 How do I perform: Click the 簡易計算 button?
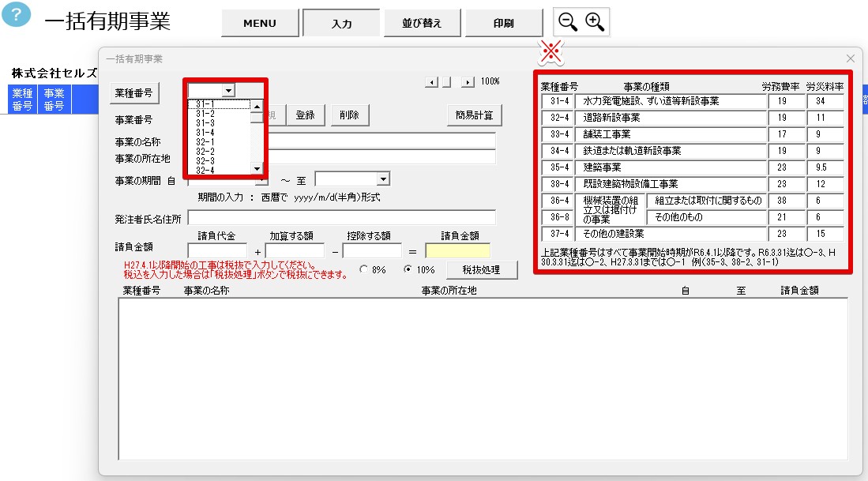click(x=475, y=115)
